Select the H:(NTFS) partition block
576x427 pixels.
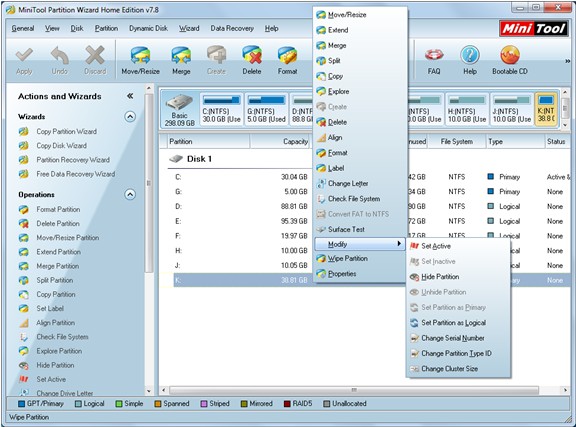467,109
